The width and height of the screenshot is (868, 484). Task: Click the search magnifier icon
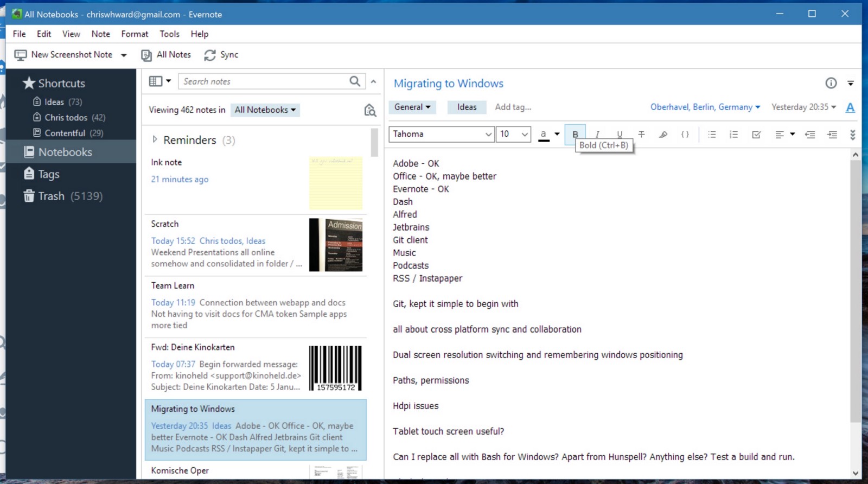click(x=355, y=81)
